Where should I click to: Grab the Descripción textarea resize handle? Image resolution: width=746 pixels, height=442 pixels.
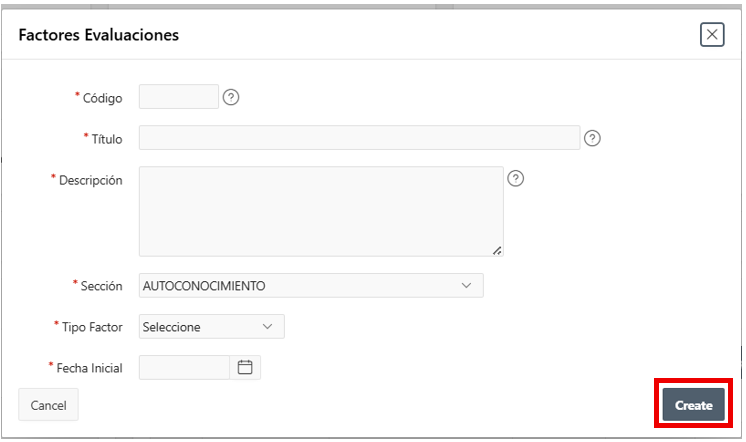[497, 250]
